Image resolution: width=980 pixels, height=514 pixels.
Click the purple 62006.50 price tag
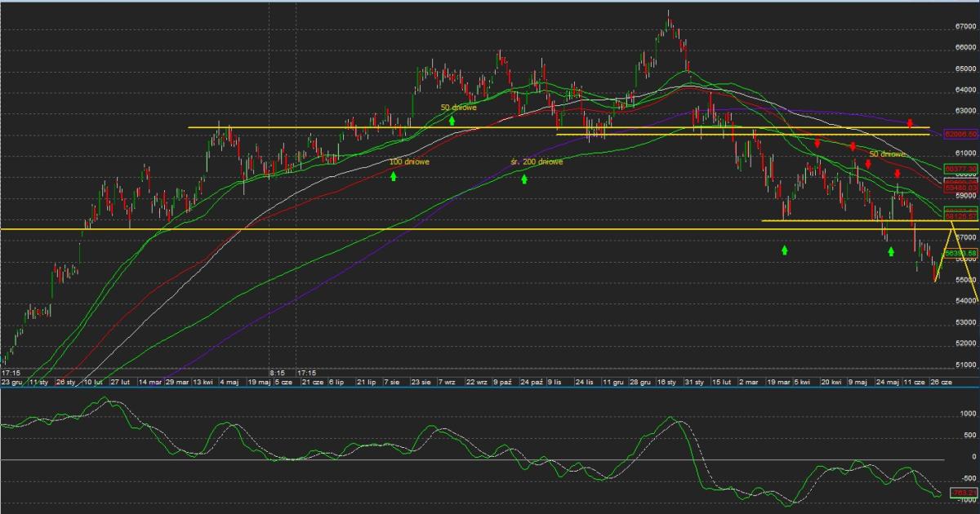[960, 133]
